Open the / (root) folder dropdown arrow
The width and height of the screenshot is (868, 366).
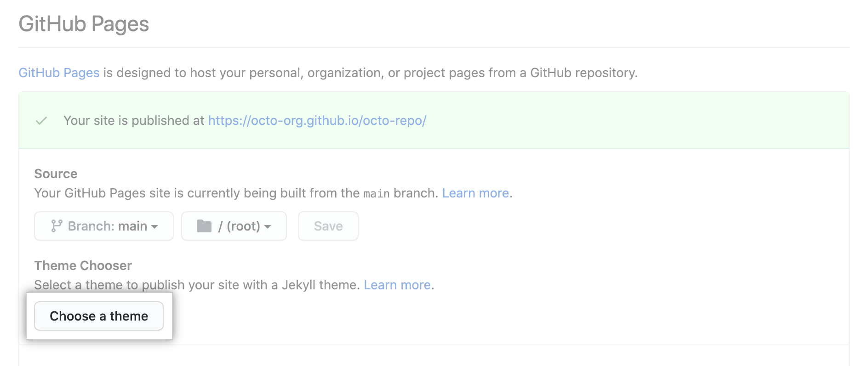click(x=268, y=227)
